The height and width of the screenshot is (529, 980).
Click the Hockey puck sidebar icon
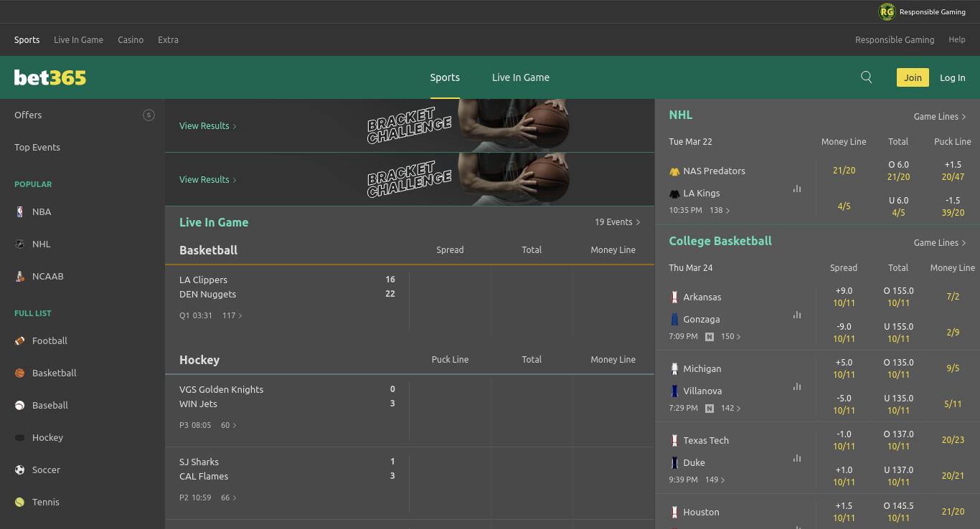(x=20, y=437)
